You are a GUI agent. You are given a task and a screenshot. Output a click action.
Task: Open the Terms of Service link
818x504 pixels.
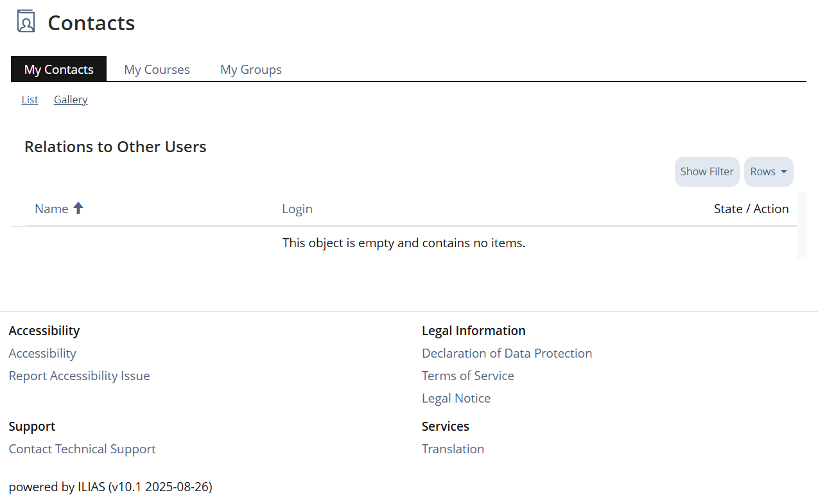pos(467,376)
